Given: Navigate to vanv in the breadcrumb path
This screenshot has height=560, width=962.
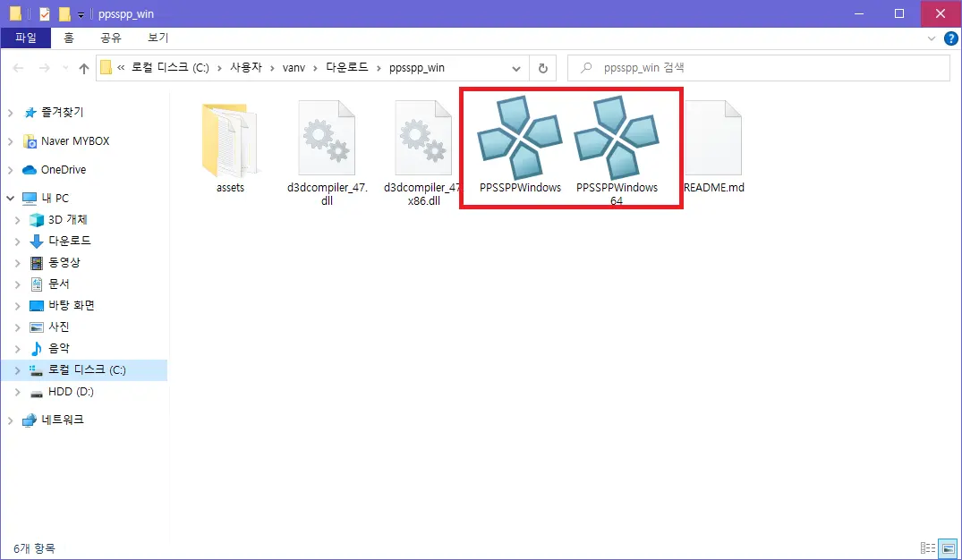Looking at the screenshot, I should coord(294,67).
